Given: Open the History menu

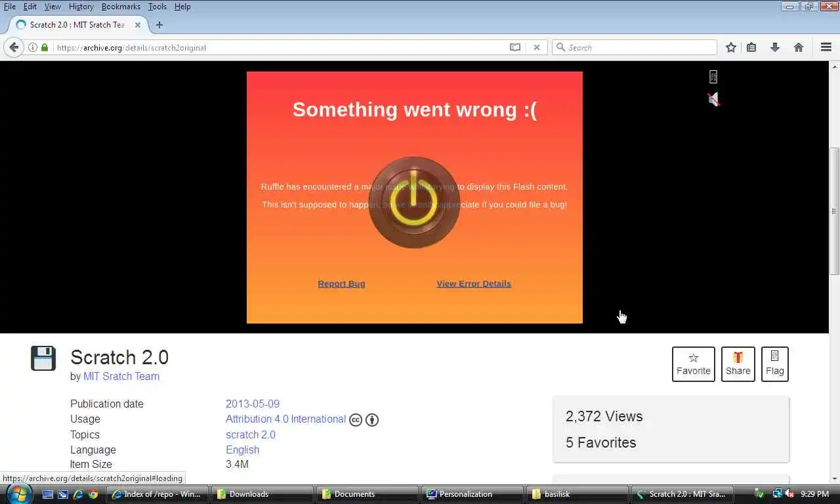Looking at the screenshot, I should click(81, 7).
